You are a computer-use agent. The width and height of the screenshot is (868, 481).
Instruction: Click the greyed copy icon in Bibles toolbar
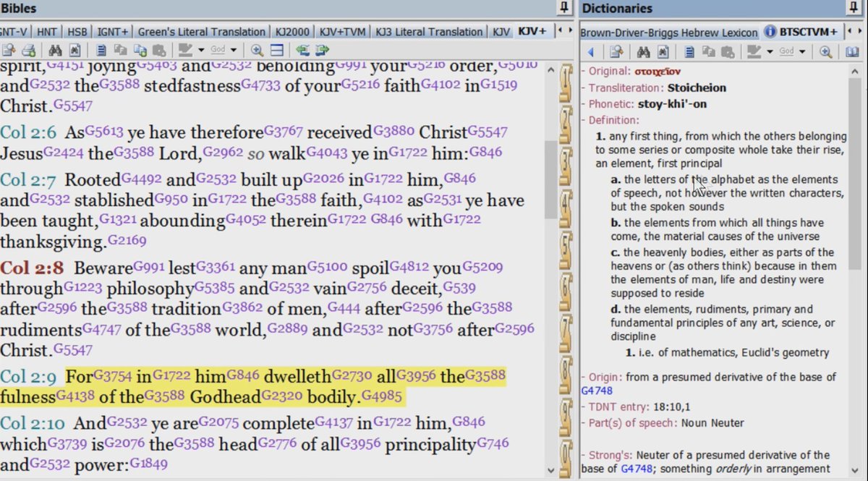121,51
